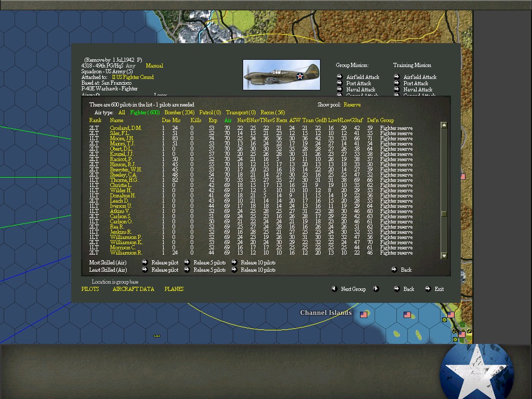Viewport: 532px width, 399px height.
Task: Open the PILOTS tab
Action: click(90, 289)
